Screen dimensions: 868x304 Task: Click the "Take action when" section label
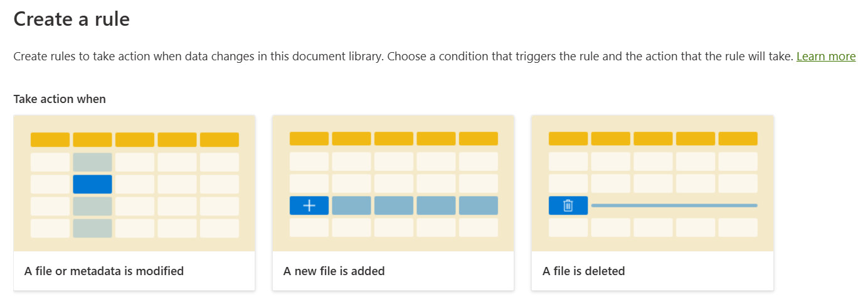click(x=60, y=99)
